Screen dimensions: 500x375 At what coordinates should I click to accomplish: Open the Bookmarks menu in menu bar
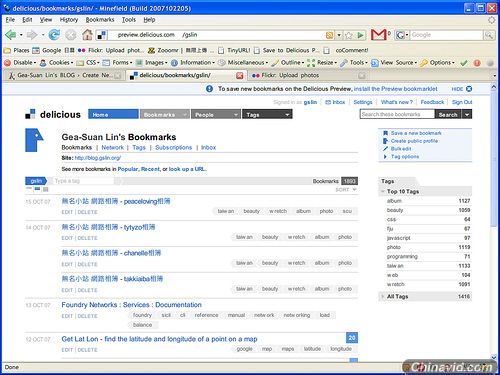pyautogui.click(x=100, y=20)
